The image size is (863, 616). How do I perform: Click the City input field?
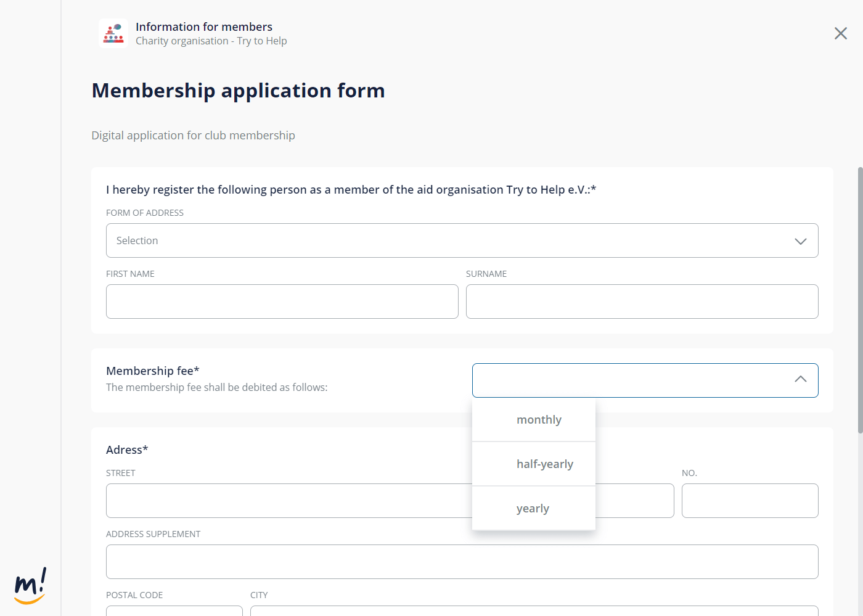tap(534, 611)
